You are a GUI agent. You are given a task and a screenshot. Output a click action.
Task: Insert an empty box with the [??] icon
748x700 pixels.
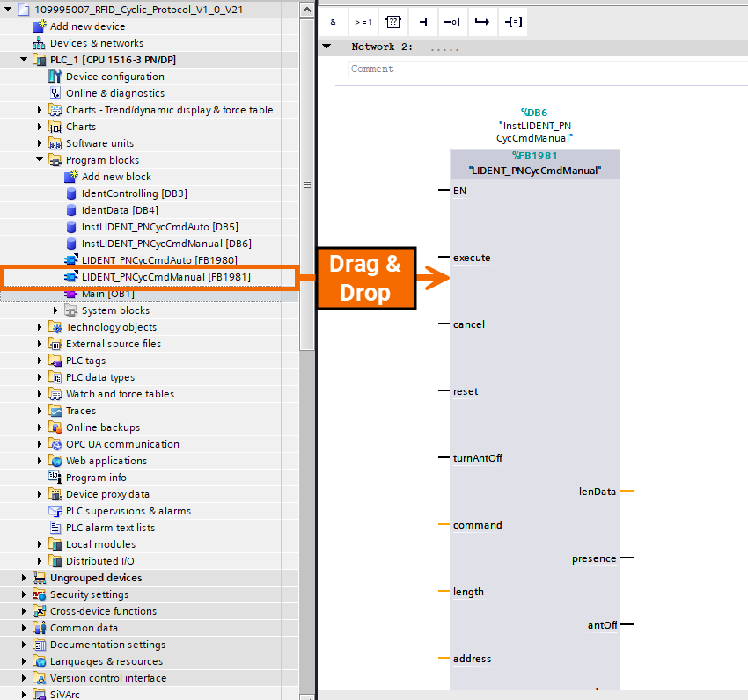point(393,22)
